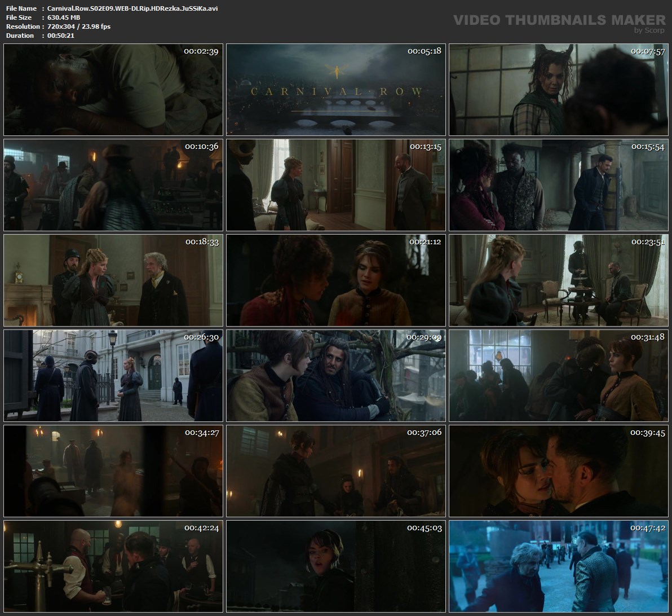
Task: Click the fireplace scene thumbnail at 00:18:33
Action: pyautogui.click(x=113, y=280)
